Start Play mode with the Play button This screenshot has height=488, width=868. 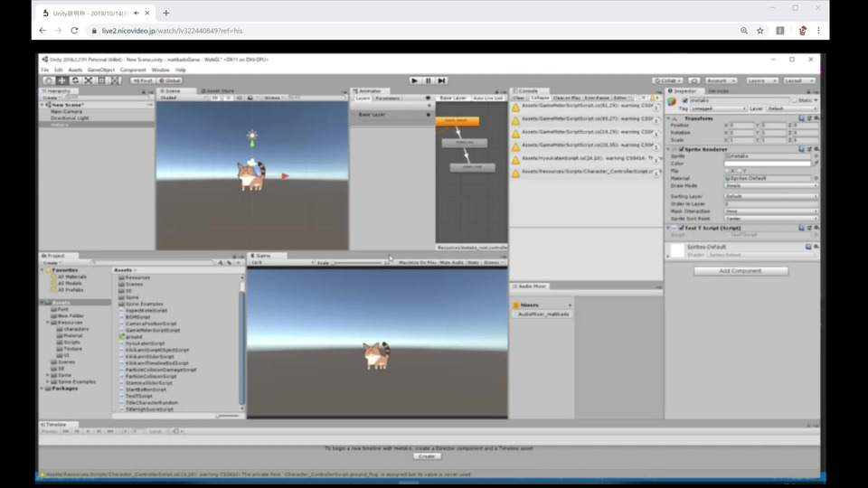pyautogui.click(x=415, y=80)
